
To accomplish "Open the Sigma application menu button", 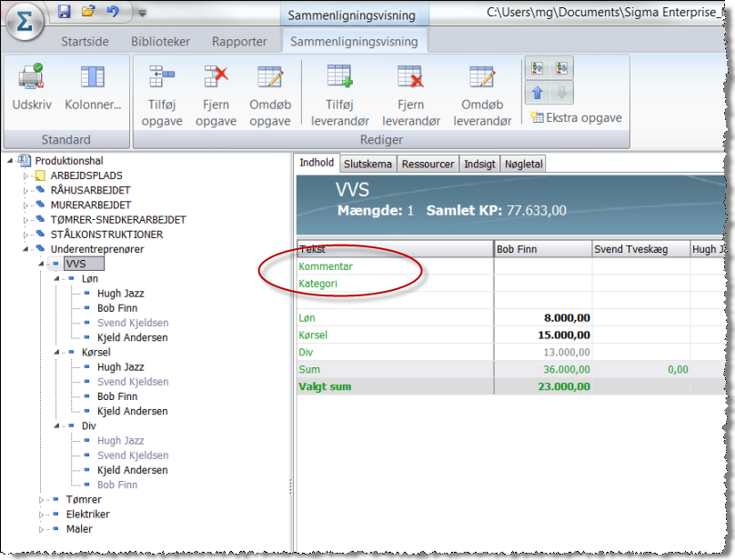I will click(24, 21).
